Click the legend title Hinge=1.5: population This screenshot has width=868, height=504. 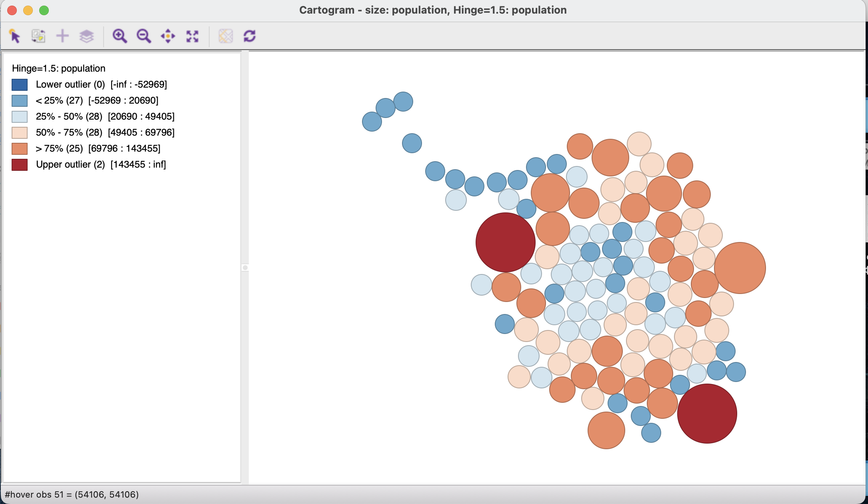coord(59,68)
